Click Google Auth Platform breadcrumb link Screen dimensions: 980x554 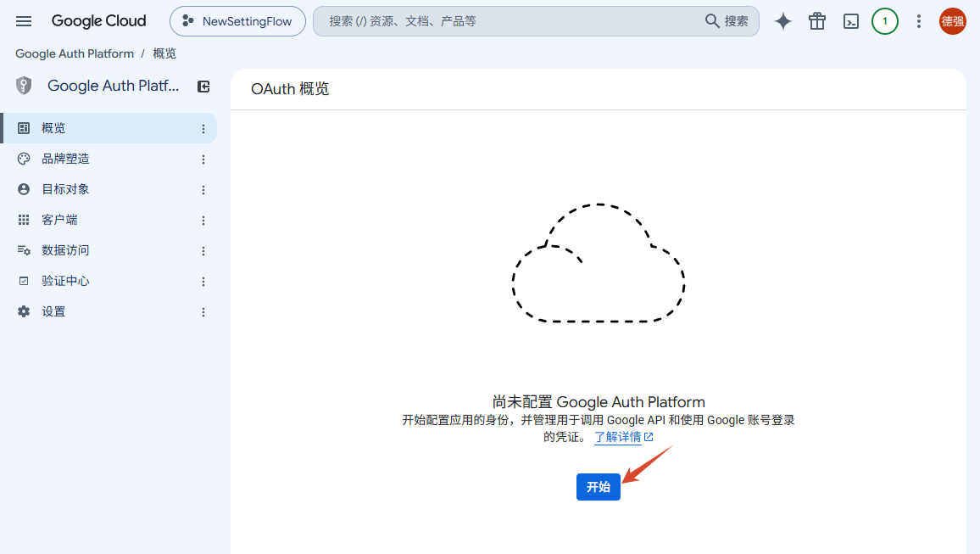coord(75,53)
